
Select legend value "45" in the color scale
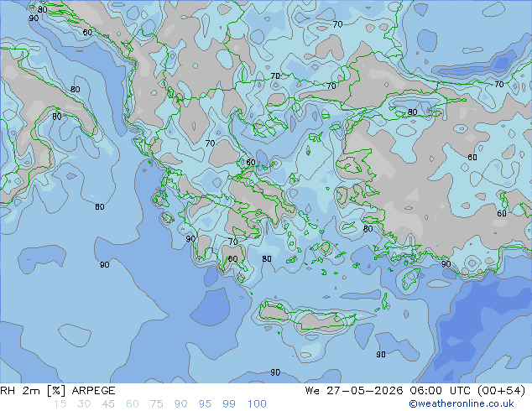108,404
